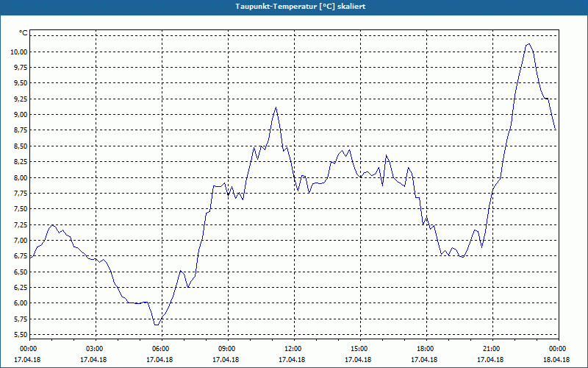Click the 03:00 time label
588x368 pixels.
pos(96,349)
